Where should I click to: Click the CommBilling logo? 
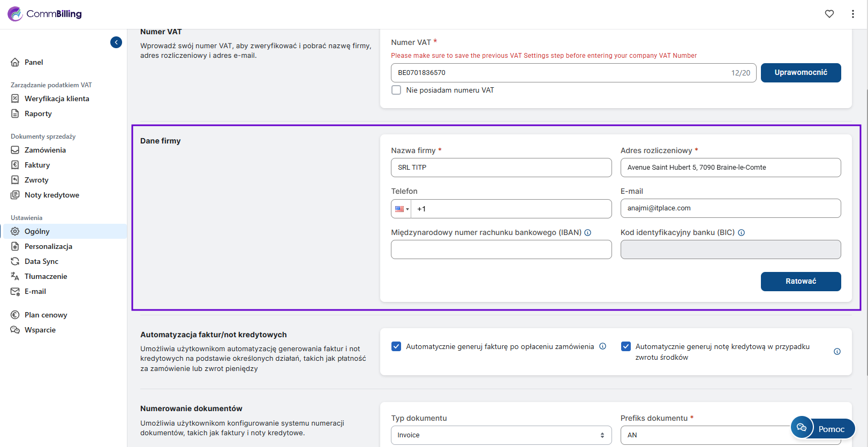tap(45, 14)
